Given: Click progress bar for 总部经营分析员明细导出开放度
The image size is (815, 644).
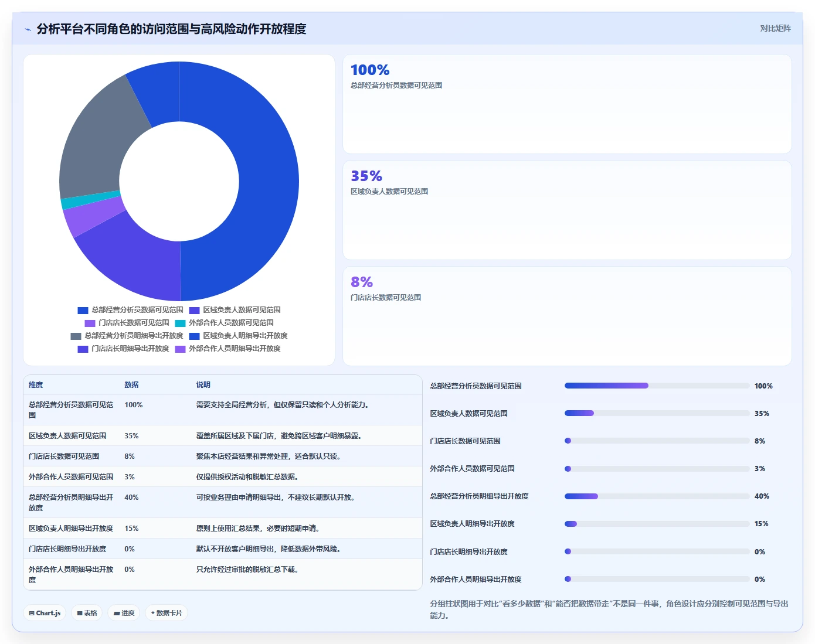Looking at the screenshot, I should 657,496.
